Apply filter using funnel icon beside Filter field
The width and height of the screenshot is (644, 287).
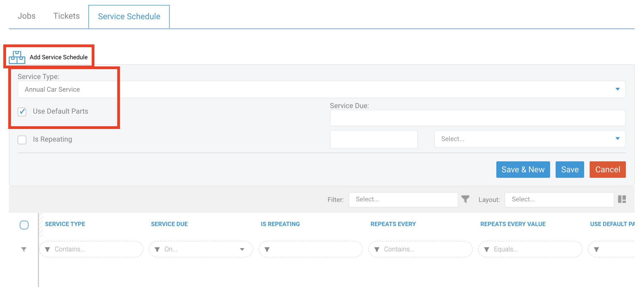[465, 199]
